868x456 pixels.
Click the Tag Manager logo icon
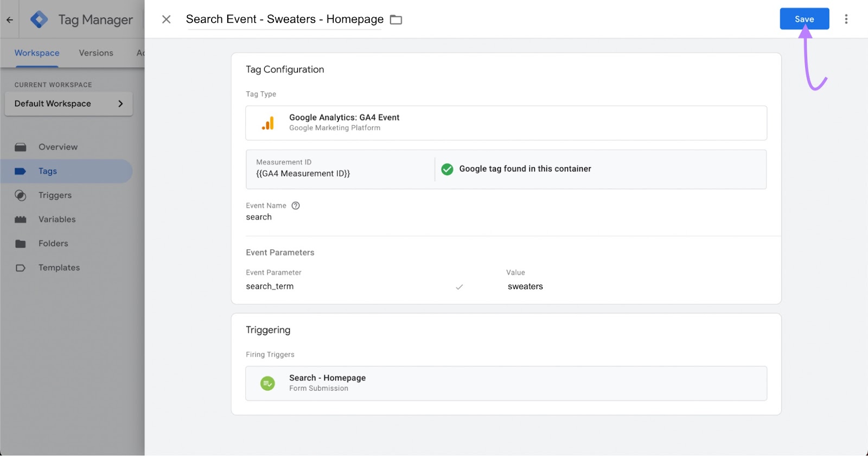point(39,20)
